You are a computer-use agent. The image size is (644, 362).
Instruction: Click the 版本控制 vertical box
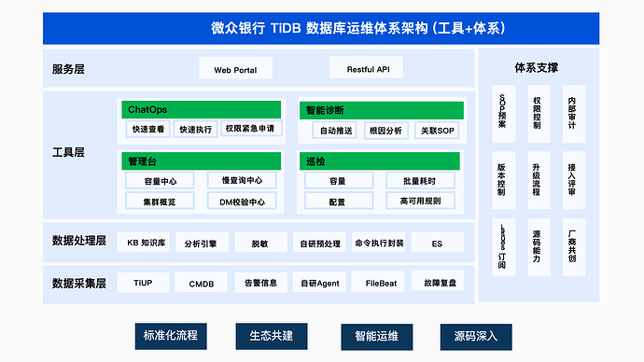(504, 180)
